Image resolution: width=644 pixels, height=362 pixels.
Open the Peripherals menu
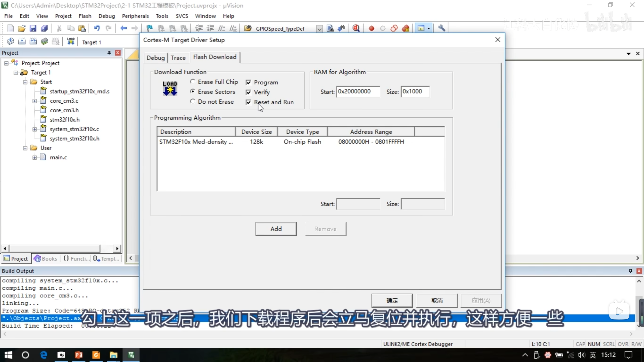coord(135,16)
